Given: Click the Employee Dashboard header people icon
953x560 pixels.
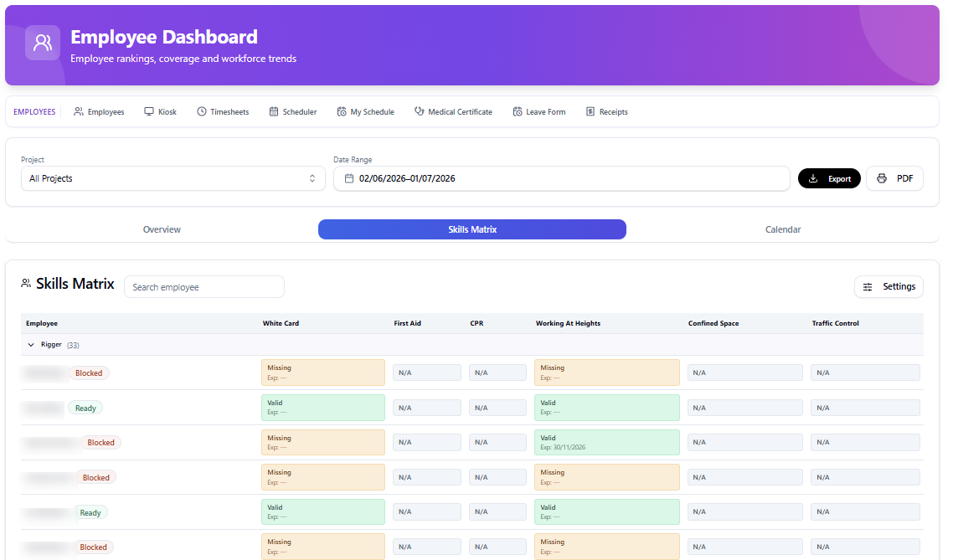Looking at the screenshot, I should click(x=43, y=43).
